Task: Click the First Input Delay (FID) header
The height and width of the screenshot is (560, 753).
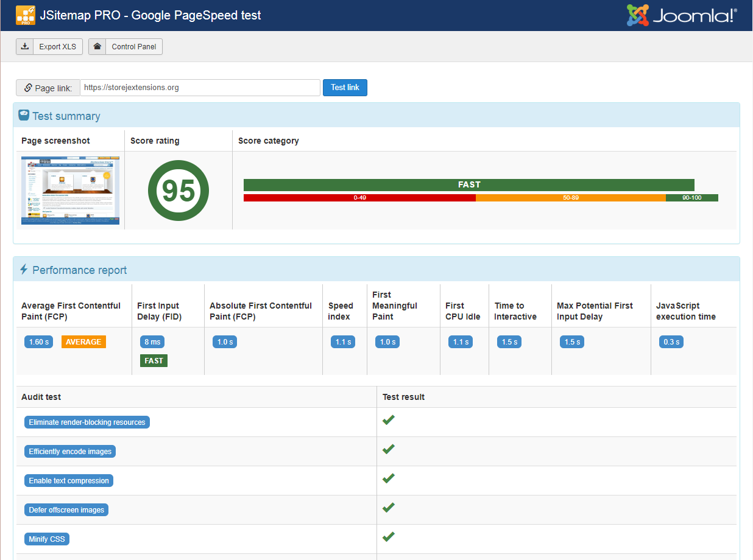Action: click(x=160, y=311)
